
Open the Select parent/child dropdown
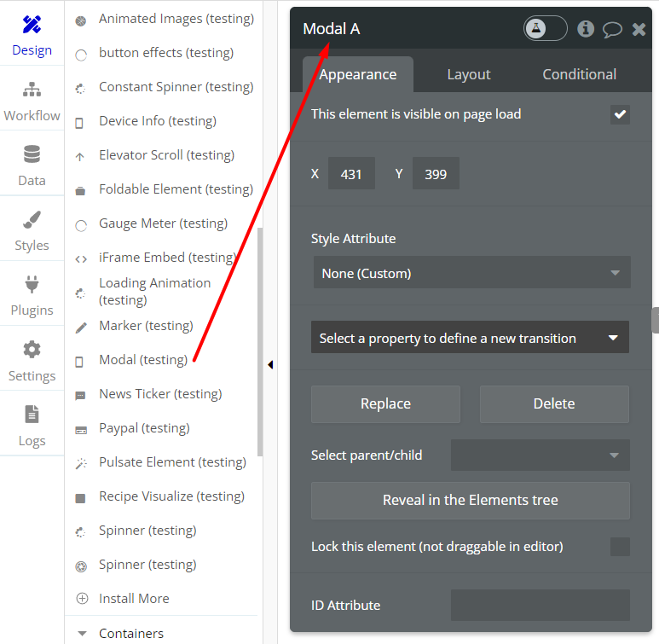[540, 455]
